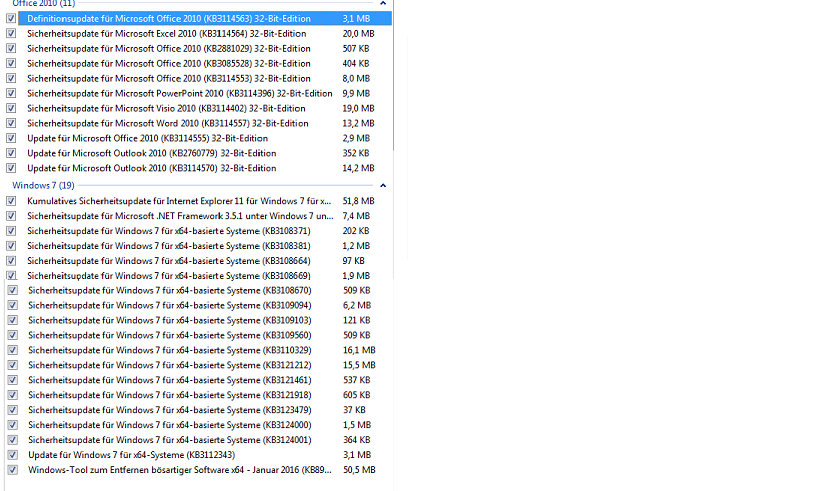Toggle checkbox for Internet Explorer 11 cumulative update
The image size is (819, 491).
[x=11, y=201]
